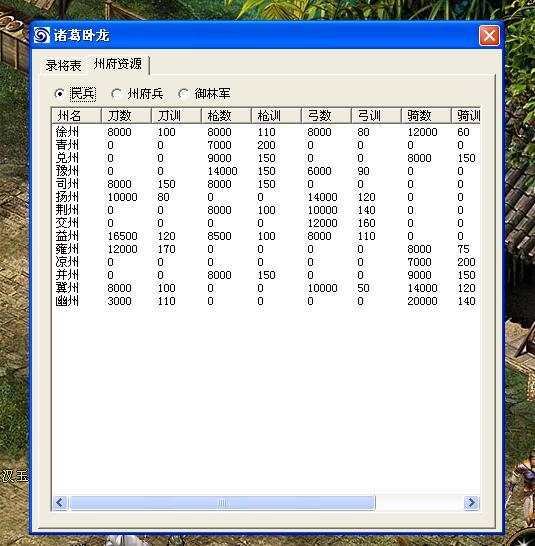Viewport: 535px width, 546px height.
Task: Click the 170 value in 雍州 row
Action: (x=166, y=249)
